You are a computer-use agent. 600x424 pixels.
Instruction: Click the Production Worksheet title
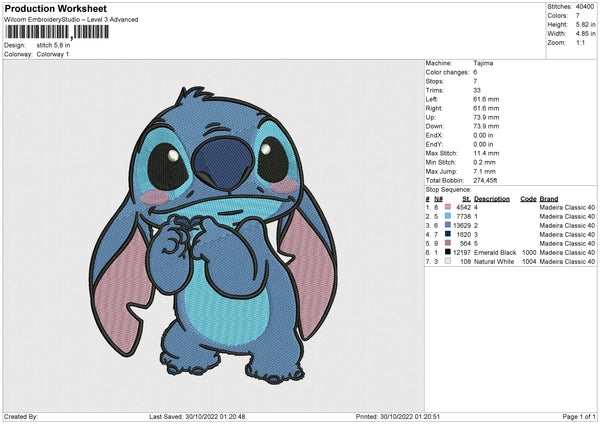click(x=48, y=8)
